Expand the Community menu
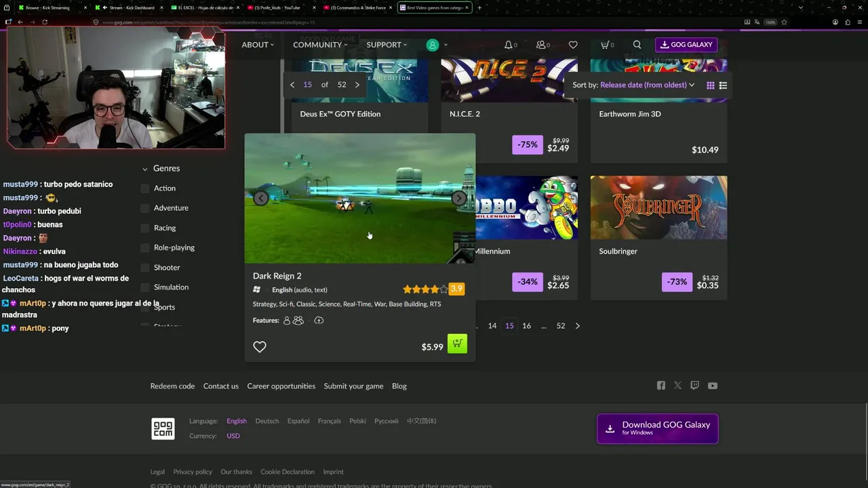The image size is (868, 488). coord(320,45)
